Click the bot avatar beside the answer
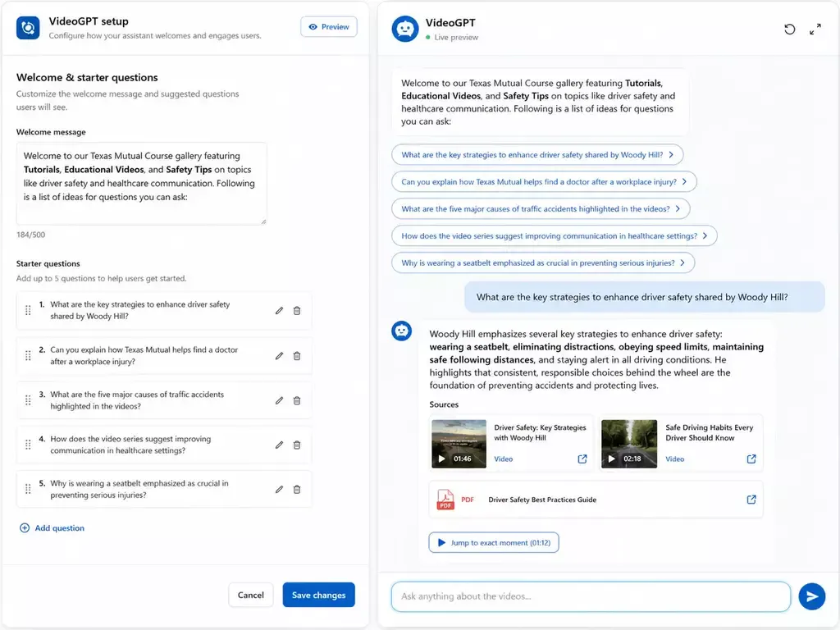This screenshot has width=840, height=630. (401, 331)
